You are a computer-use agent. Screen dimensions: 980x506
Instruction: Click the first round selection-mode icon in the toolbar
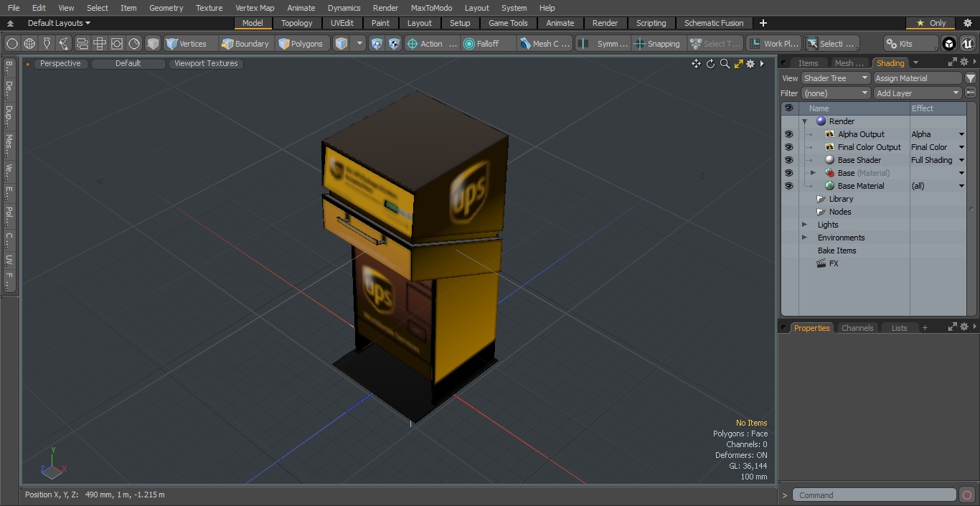pos(11,44)
